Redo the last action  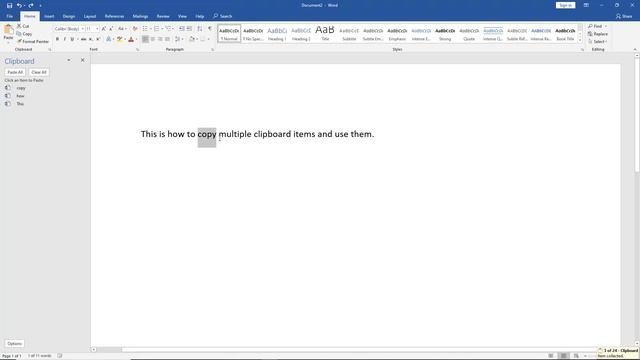click(31, 5)
